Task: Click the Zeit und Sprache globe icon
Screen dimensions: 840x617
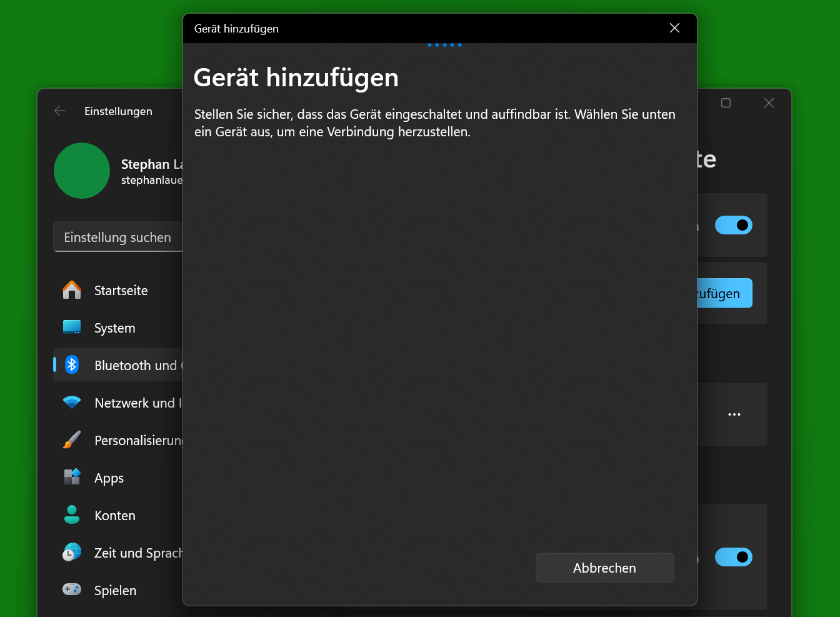Action: coord(72,552)
